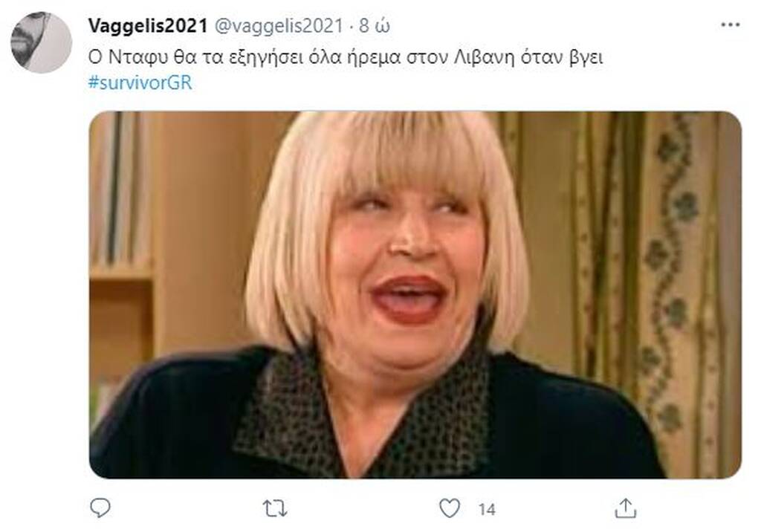The height and width of the screenshot is (532, 761).
Task: Open the #survivorGR hashtag
Action: 140,82
